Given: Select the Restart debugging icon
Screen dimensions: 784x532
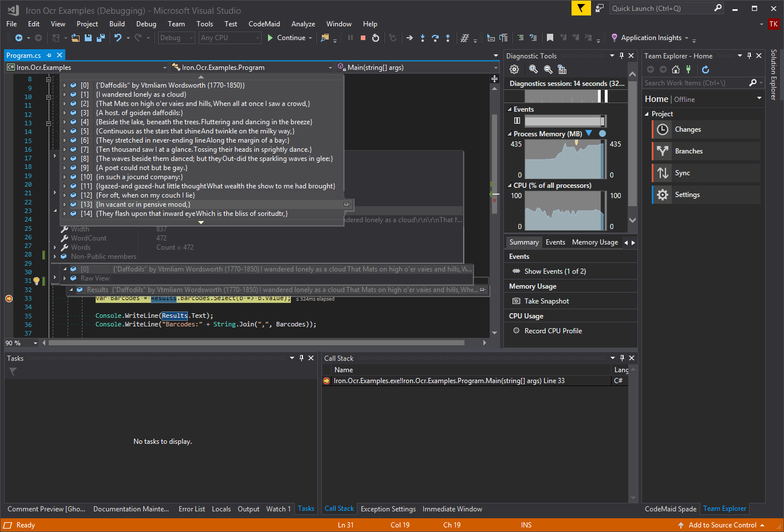Looking at the screenshot, I should [376, 38].
